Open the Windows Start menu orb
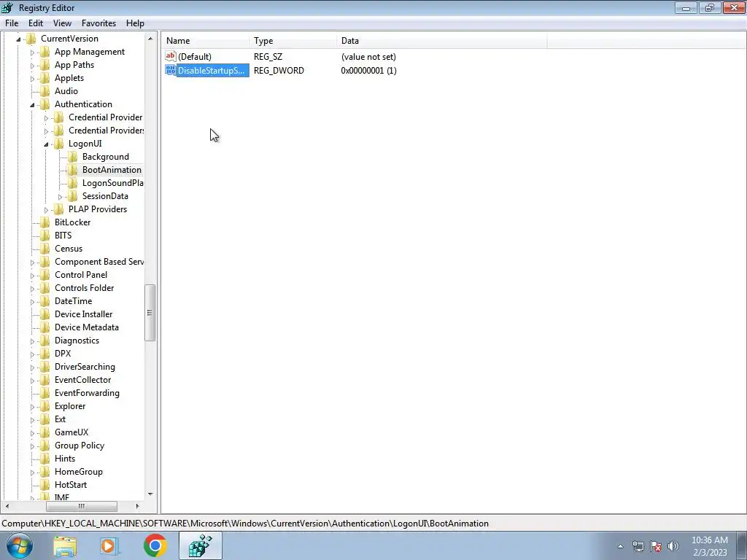747x560 pixels. pyautogui.click(x=19, y=545)
